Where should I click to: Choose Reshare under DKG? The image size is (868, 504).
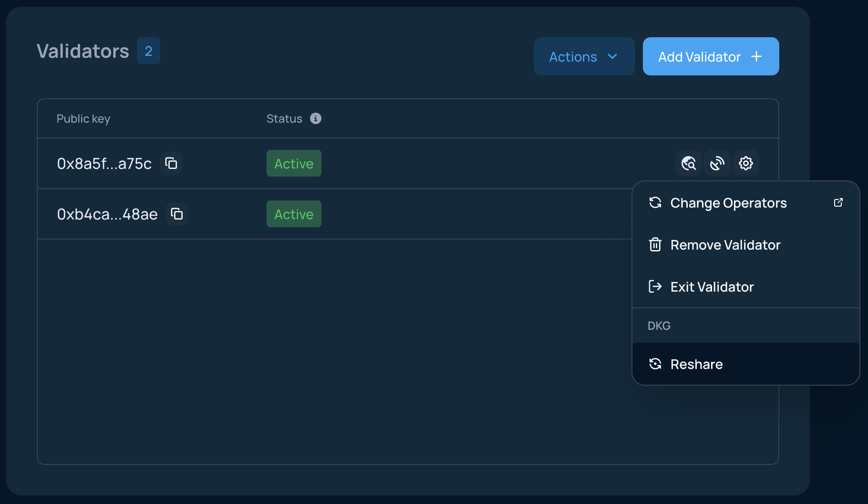click(746, 364)
